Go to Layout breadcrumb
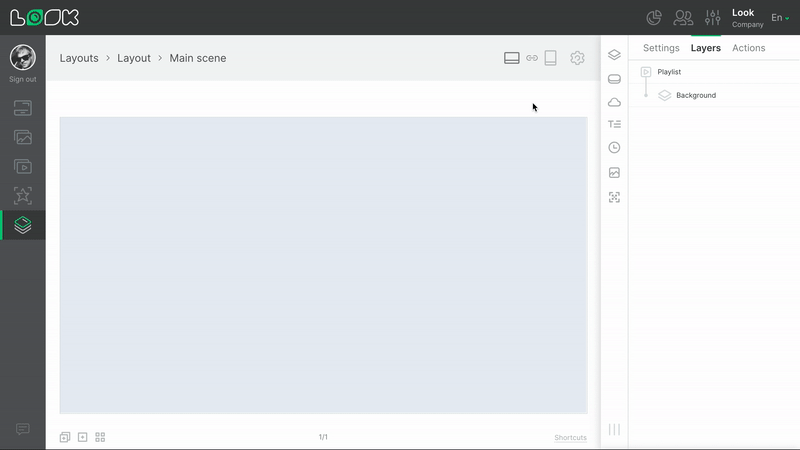This screenshot has height=450, width=800. point(134,58)
